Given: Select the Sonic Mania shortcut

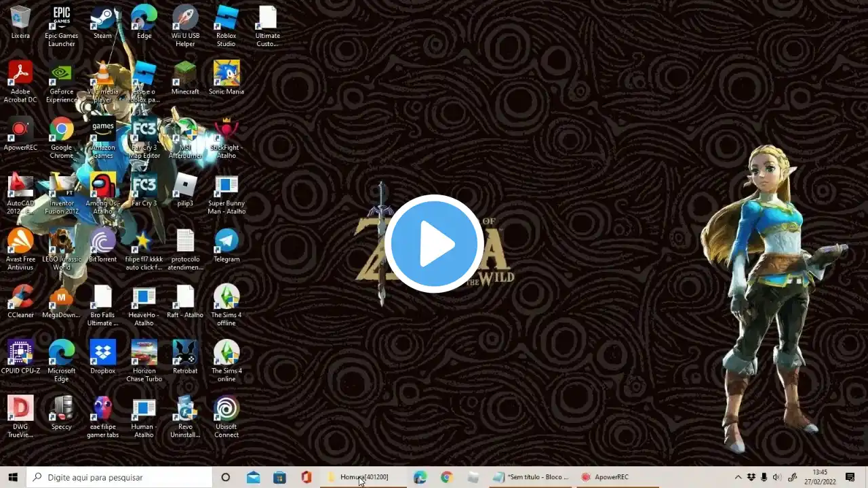Looking at the screenshot, I should 226,78.
